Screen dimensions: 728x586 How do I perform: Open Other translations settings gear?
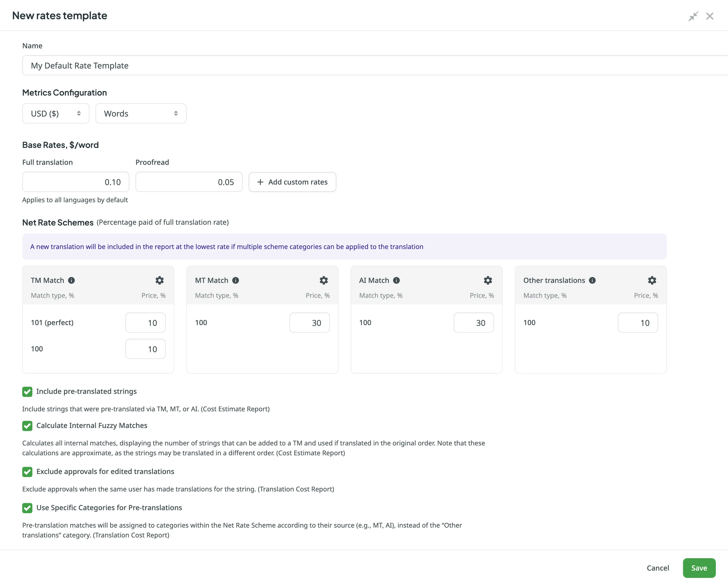(x=652, y=280)
